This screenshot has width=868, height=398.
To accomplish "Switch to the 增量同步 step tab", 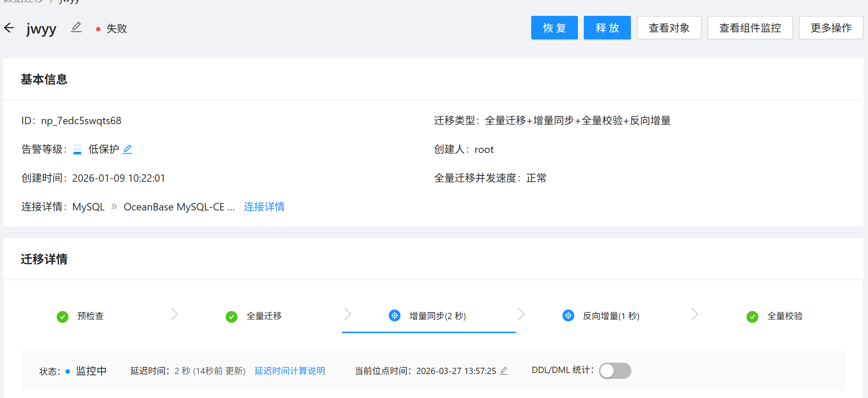I will (x=437, y=316).
